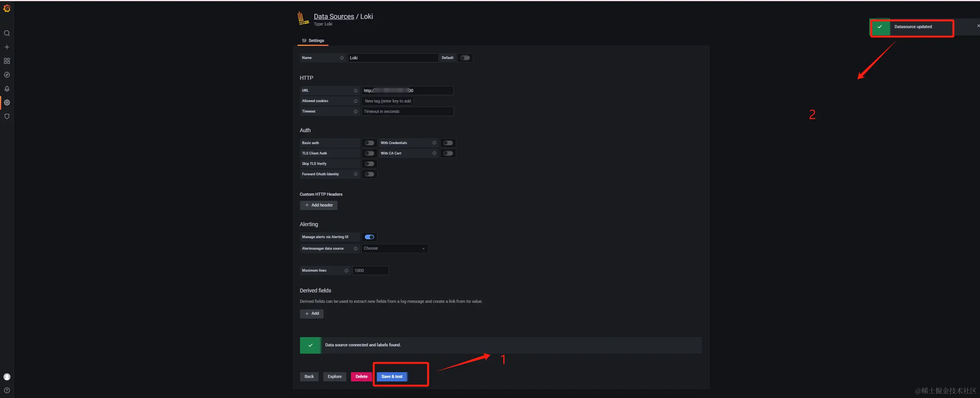Screen dimensions: 980x398
Task: Disable Manage alerts via Alerting UI
Action: [x=369, y=237]
